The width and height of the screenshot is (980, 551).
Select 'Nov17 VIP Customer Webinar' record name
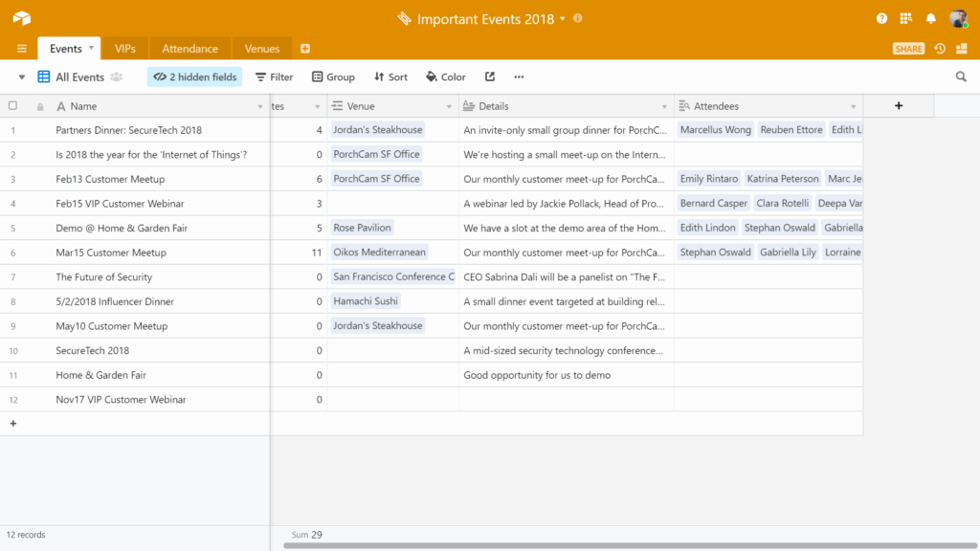point(121,399)
